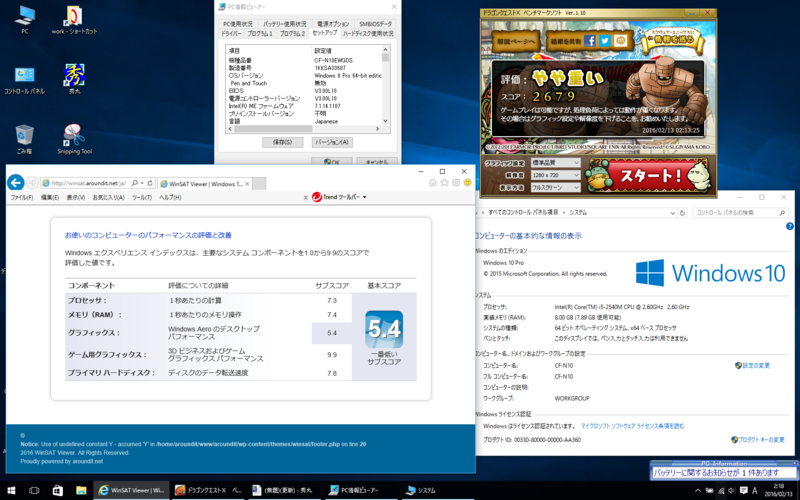Refresh the System control panel address bar
Image resolution: width=800 pixels, height=500 pixels.
point(682,213)
